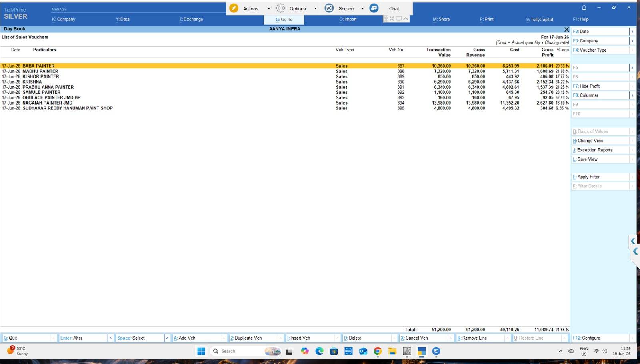The image size is (640, 364).
Task: Open the 9: TallyCapital menu
Action: coord(540,19)
